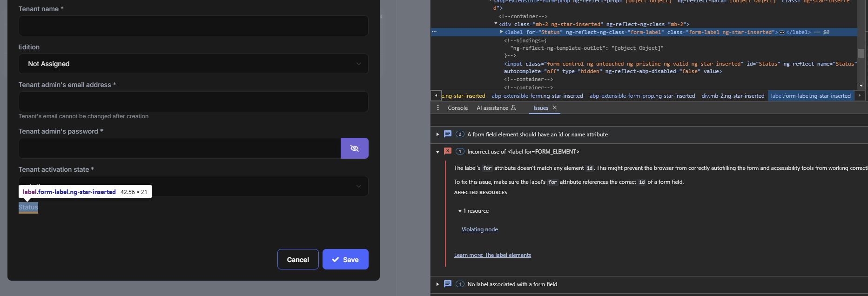Click into the Tenant name input field
Screen dimensions: 868x296
coord(193,26)
